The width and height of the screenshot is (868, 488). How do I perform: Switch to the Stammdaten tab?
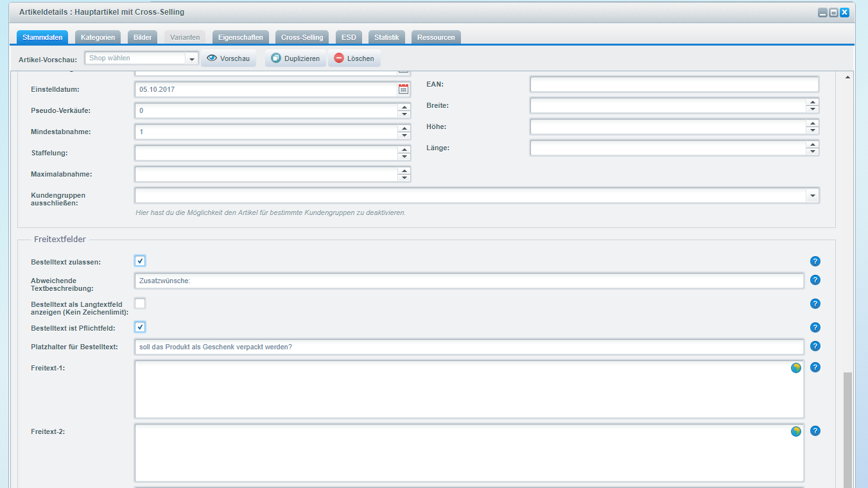(42, 37)
